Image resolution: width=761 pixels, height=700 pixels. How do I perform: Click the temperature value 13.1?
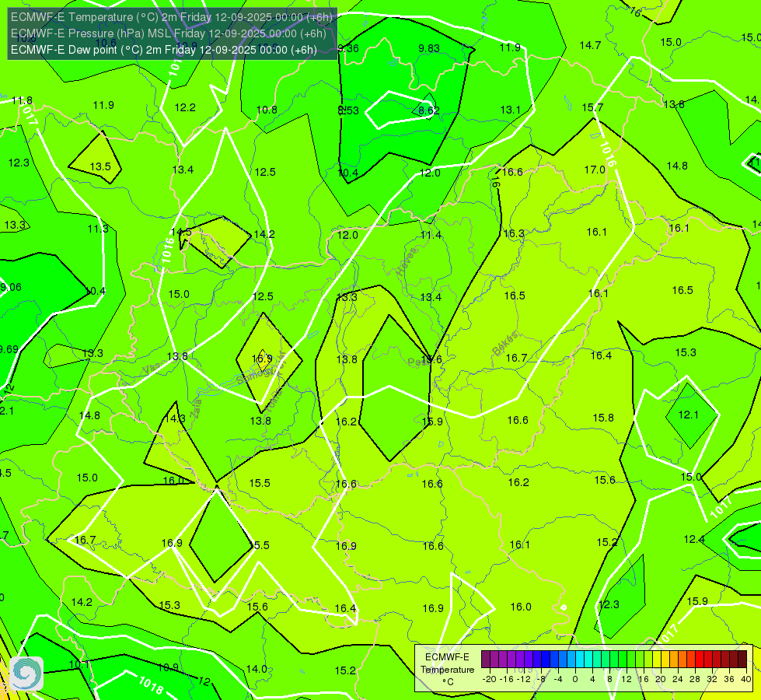click(x=510, y=110)
